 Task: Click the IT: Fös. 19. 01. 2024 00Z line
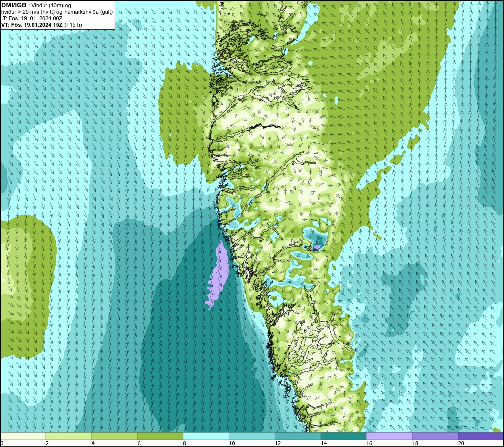(x=32, y=18)
